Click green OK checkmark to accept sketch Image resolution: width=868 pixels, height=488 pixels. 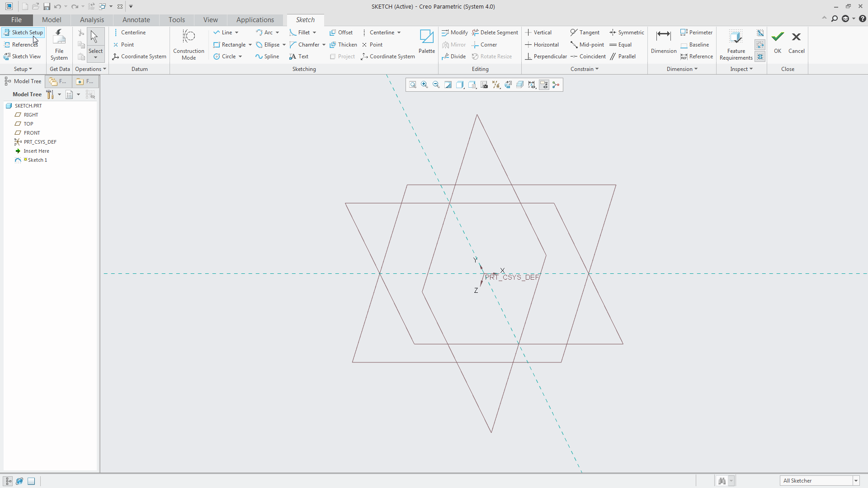(778, 42)
